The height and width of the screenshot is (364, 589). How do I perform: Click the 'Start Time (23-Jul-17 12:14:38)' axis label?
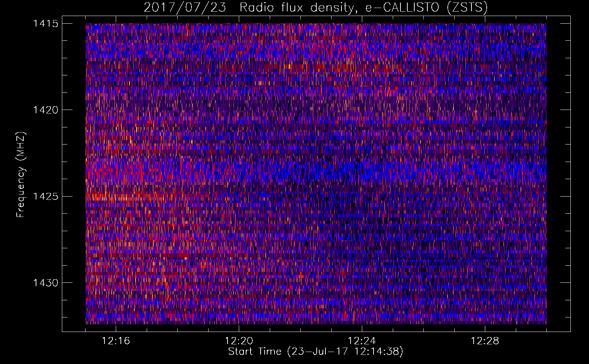pyautogui.click(x=316, y=352)
